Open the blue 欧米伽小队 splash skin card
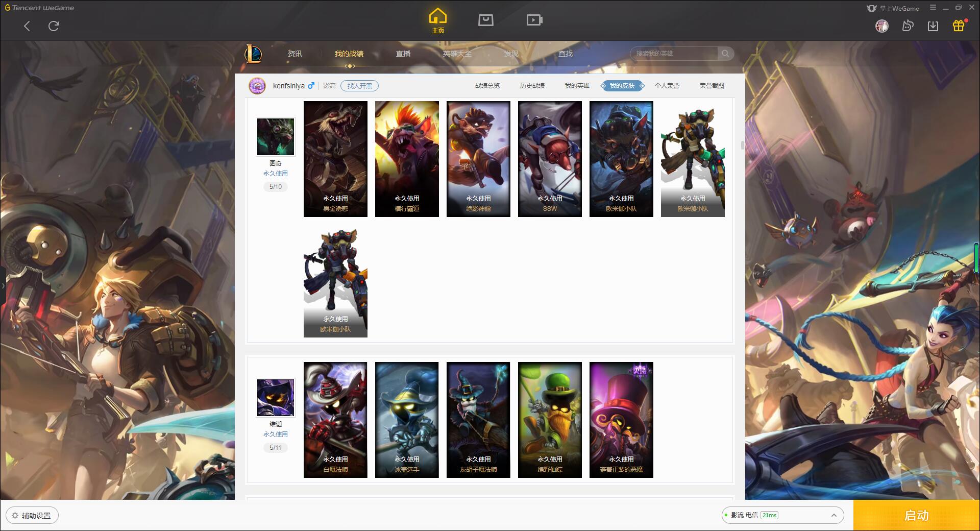The height and width of the screenshot is (531, 980). 621,159
